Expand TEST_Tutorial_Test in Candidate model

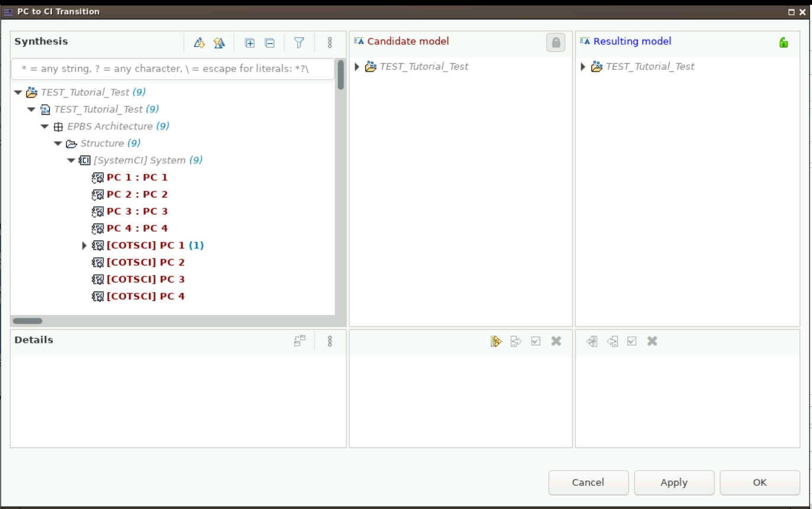coord(357,67)
